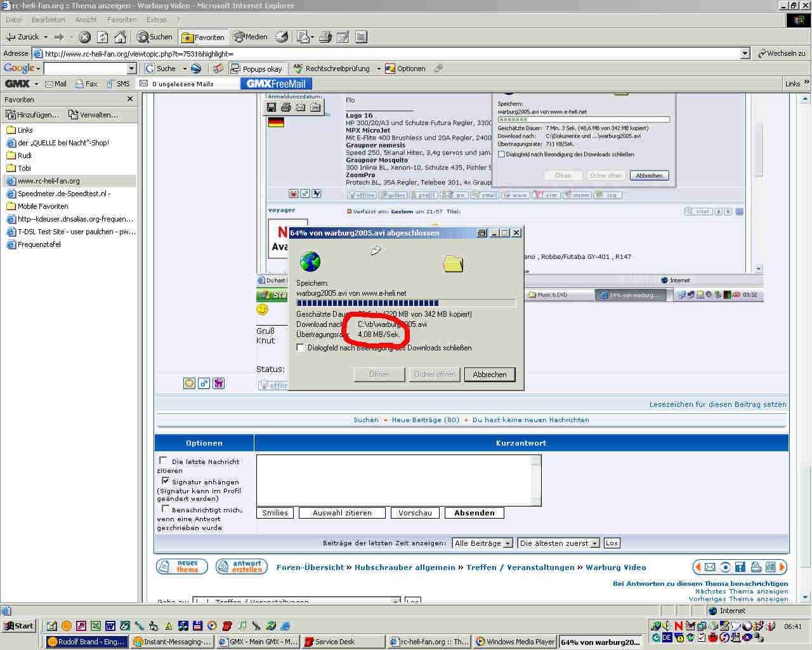
Task: Open the Medien pane
Action: (x=251, y=37)
